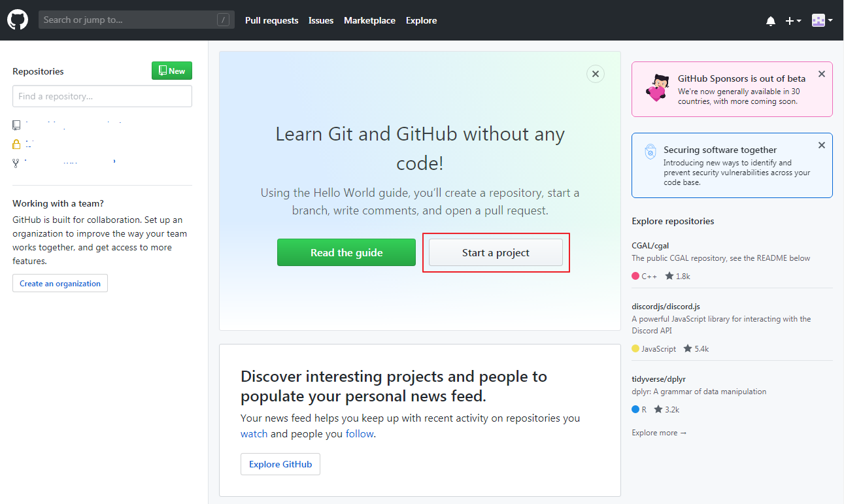Click the 1.8k star count for CGAL/cgal

pyautogui.click(x=677, y=276)
